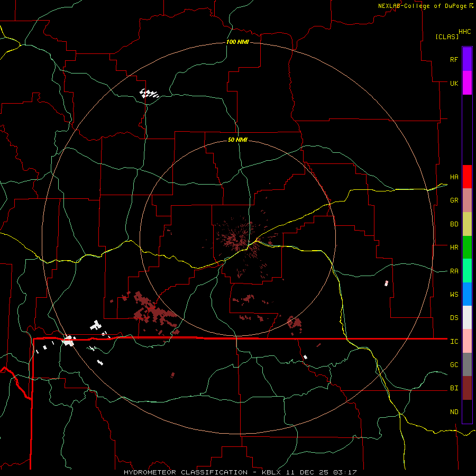Image resolution: width=476 pixels, height=476 pixels.
Task: Click the "100 NMI" range ring label
Action: (237, 42)
